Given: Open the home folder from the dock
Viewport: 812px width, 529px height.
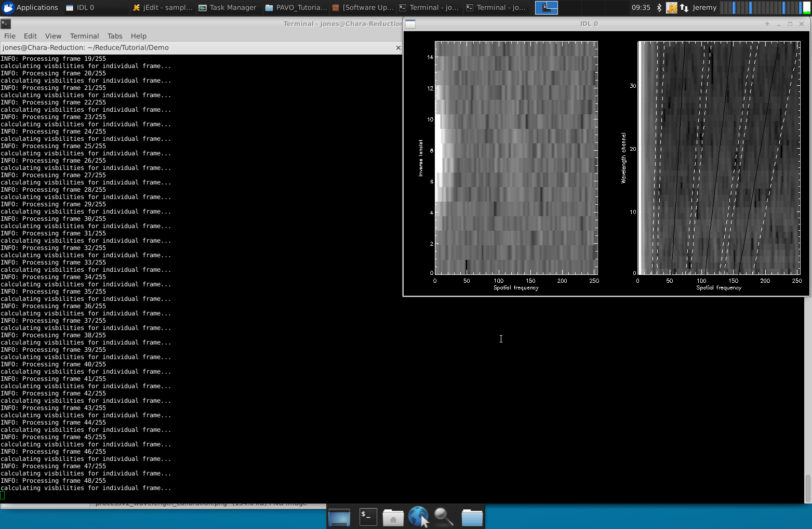Looking at the screenshot, I should pos(393,517).
